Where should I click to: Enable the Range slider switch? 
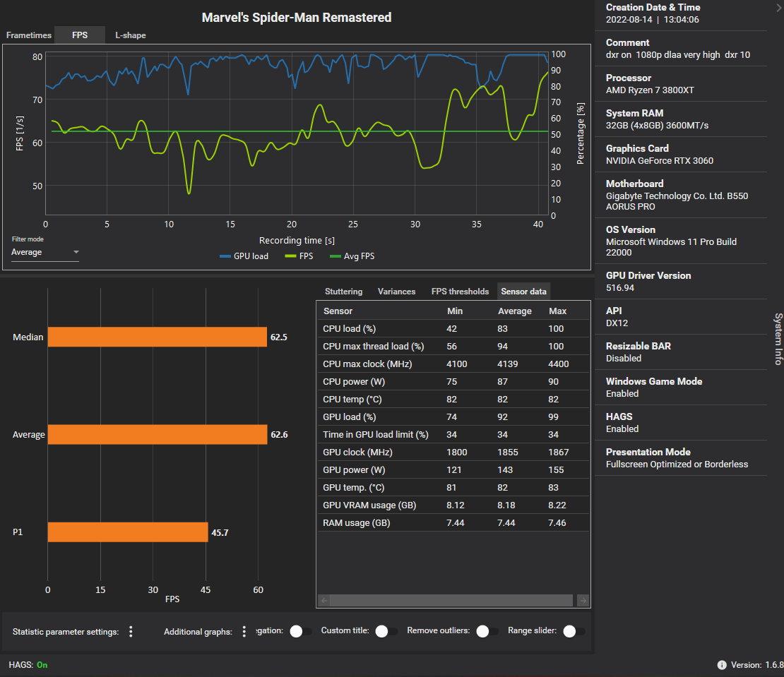pos(574,631)
